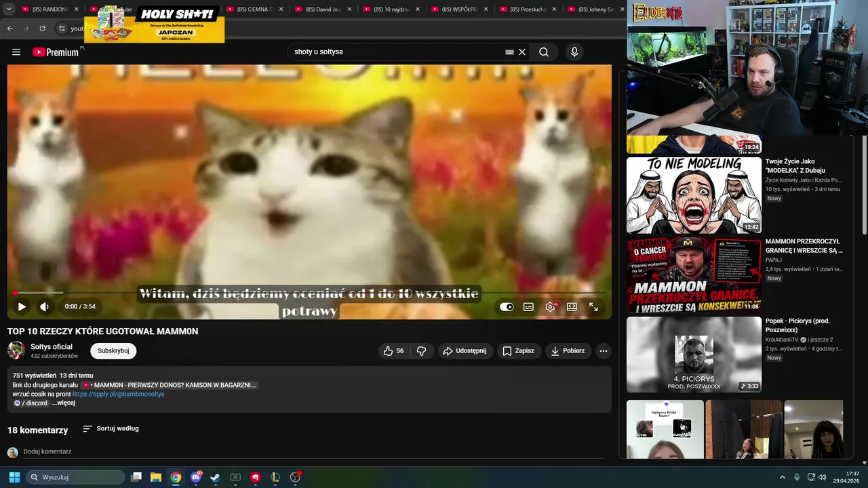Like the video with the thumbs-up button

[393, 350]
